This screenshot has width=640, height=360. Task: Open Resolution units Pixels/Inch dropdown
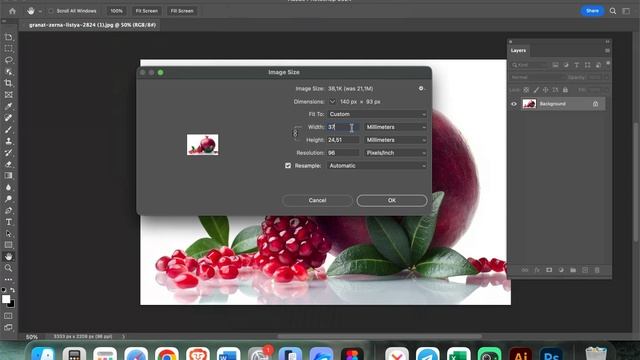click(x=395, y=153)
